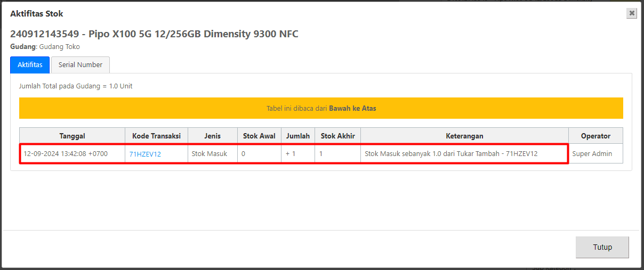Click the Stok Awal value 0
This screenshot has width=644, height=270.
click(x=260, y=154)
